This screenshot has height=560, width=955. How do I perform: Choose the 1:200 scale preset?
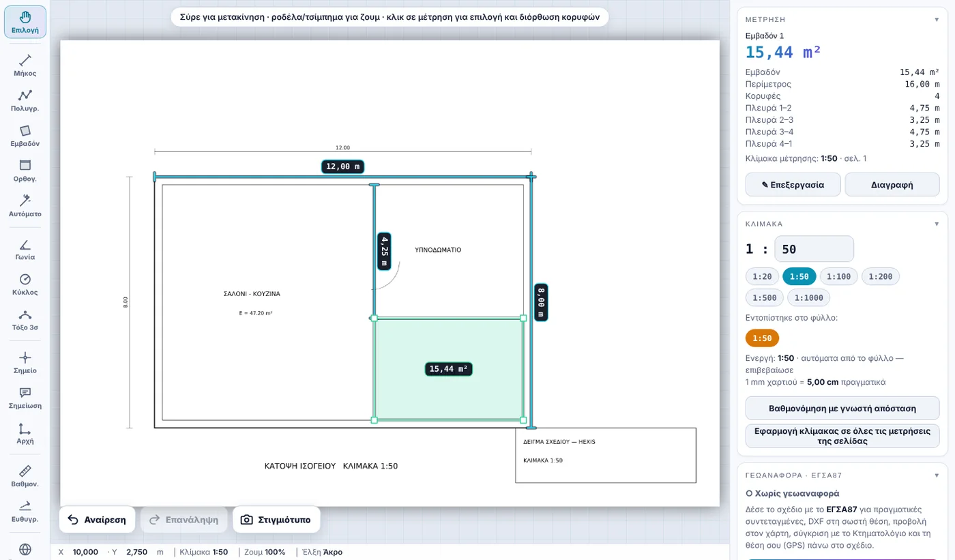(x=881, y=276)
